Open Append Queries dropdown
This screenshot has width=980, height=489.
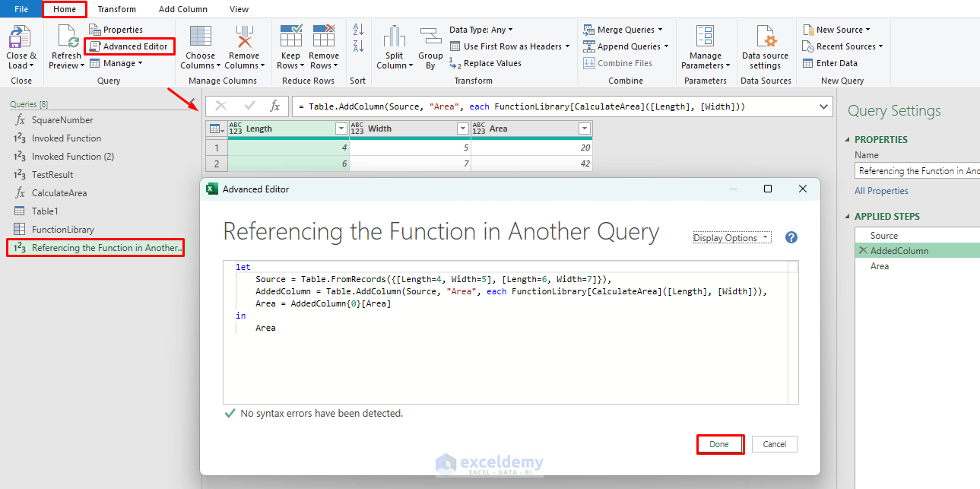click(x=626, y=46)
